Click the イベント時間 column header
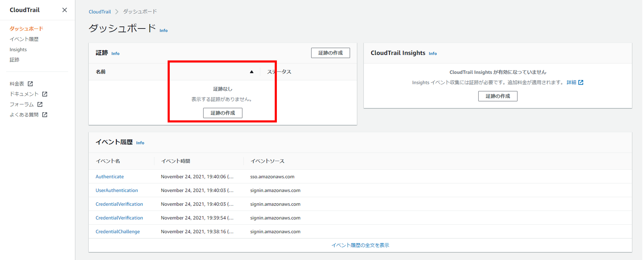Screen dimensions: 644x260 176,161
